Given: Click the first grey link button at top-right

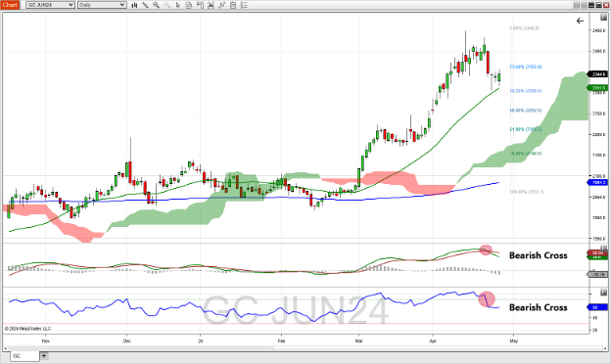Looking at the screenshot, I should click(x=577, y=5).
